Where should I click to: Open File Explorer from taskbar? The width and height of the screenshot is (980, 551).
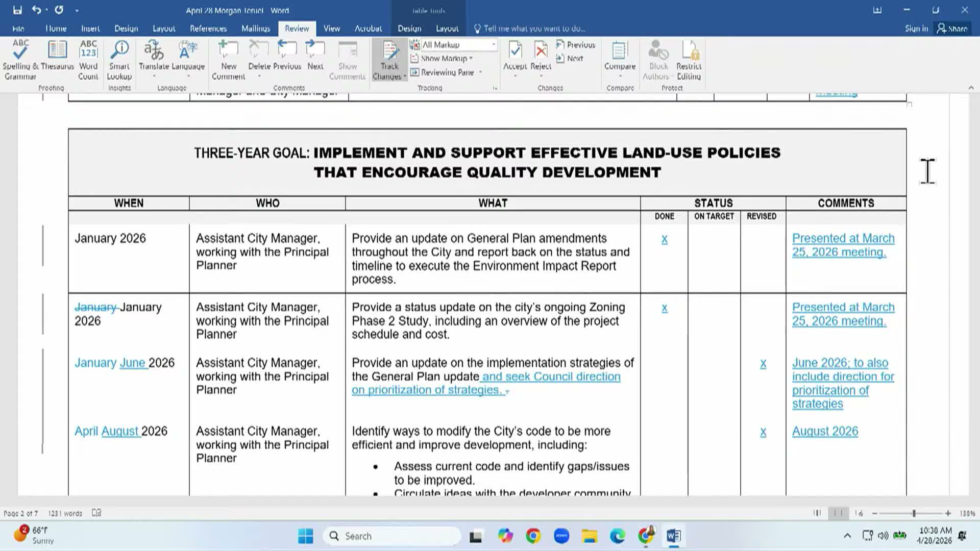590,536
